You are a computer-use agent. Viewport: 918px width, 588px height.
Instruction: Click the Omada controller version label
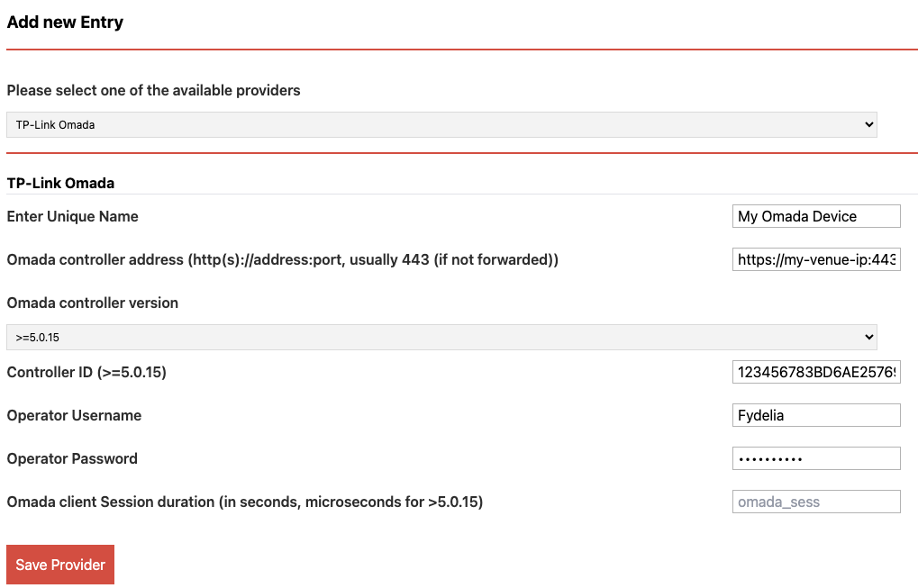pyautogui.click(x=93, y=303)
